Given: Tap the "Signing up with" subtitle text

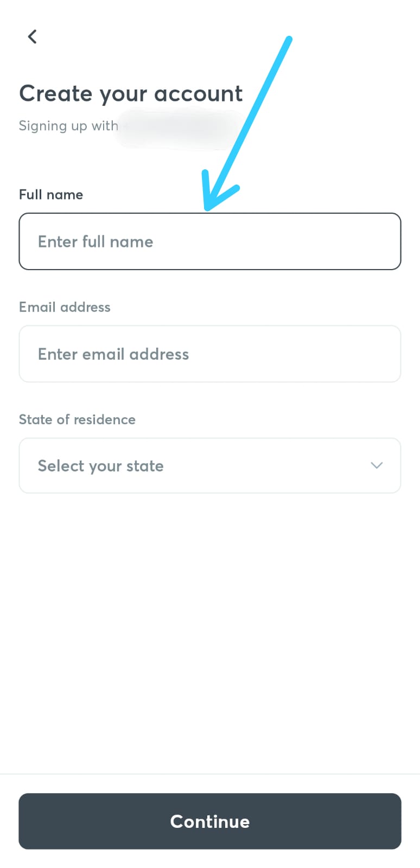Looking at the screenshot, I should click(68, 126).
